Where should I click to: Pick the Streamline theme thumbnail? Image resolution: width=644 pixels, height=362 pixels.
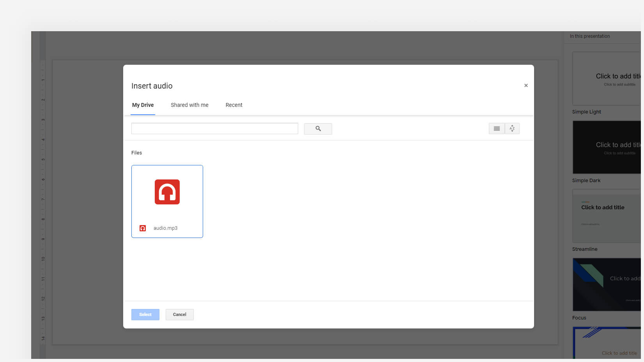[607, 216]
